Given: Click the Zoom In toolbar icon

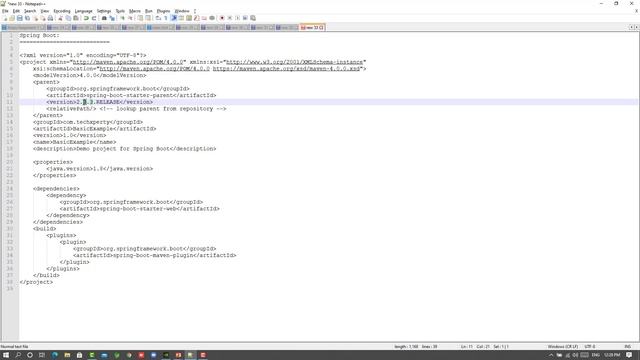Looking at the screenshot, I should [x=122, y=18].
